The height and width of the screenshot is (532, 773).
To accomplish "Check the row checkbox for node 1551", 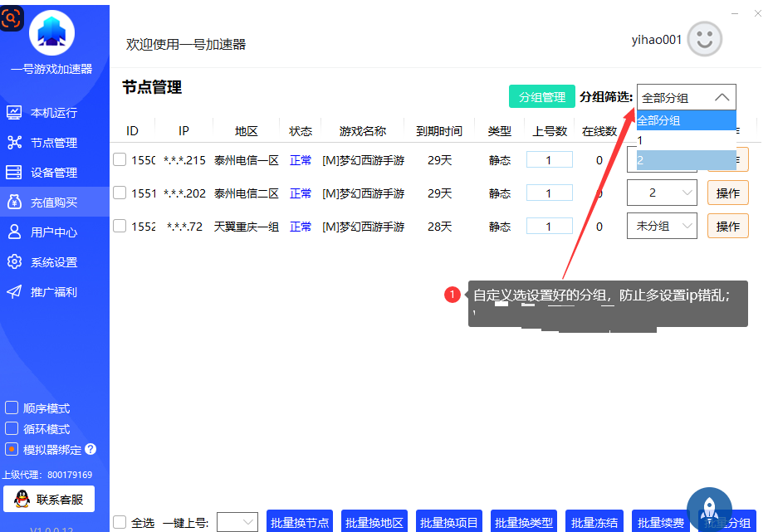I will (120, 193).
